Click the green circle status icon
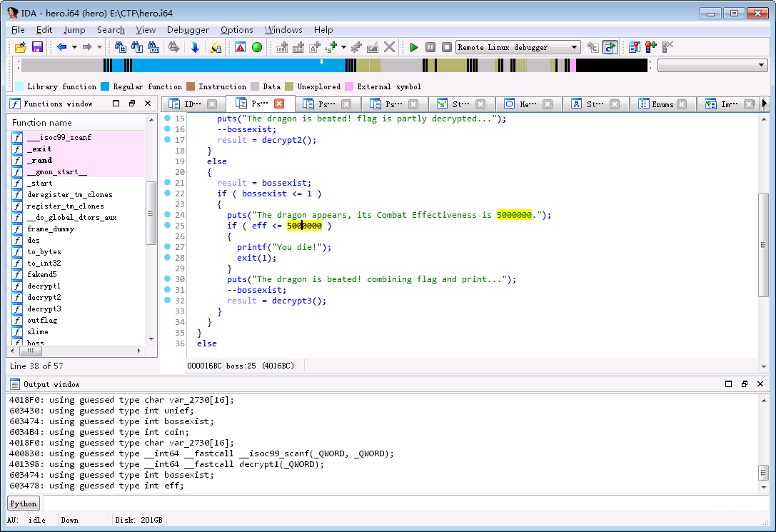This screenshot has height=532, width=776. coord(257,47)
